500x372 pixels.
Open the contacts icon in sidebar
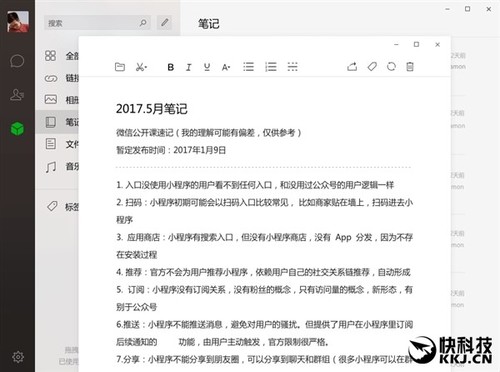[x=17, y=95]
